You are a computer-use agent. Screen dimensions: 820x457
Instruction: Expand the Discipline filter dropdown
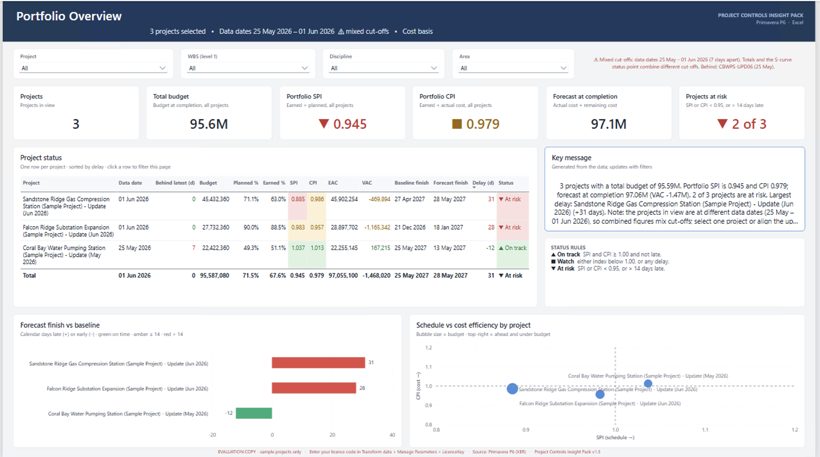[383, 68]
